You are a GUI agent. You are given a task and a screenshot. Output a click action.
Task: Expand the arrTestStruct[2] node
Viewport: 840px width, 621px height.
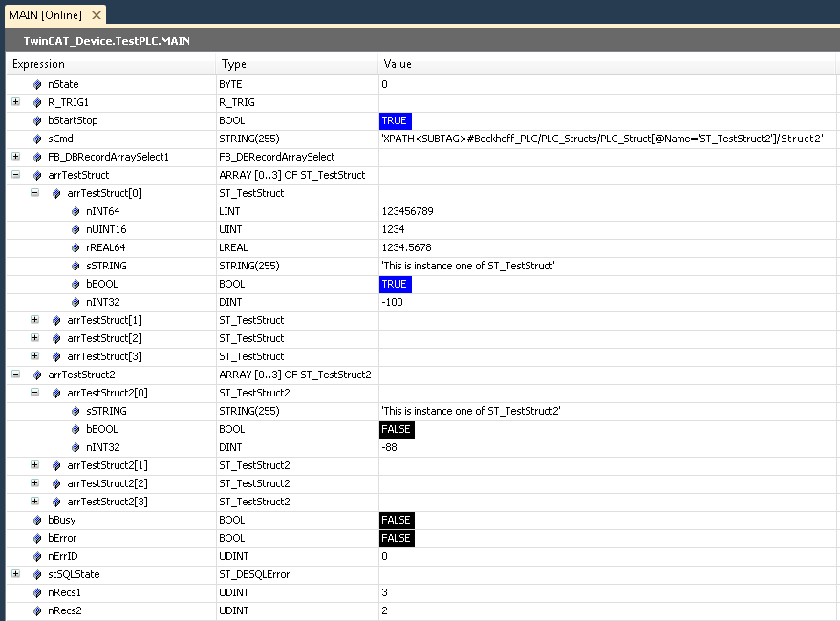(34, 338)
